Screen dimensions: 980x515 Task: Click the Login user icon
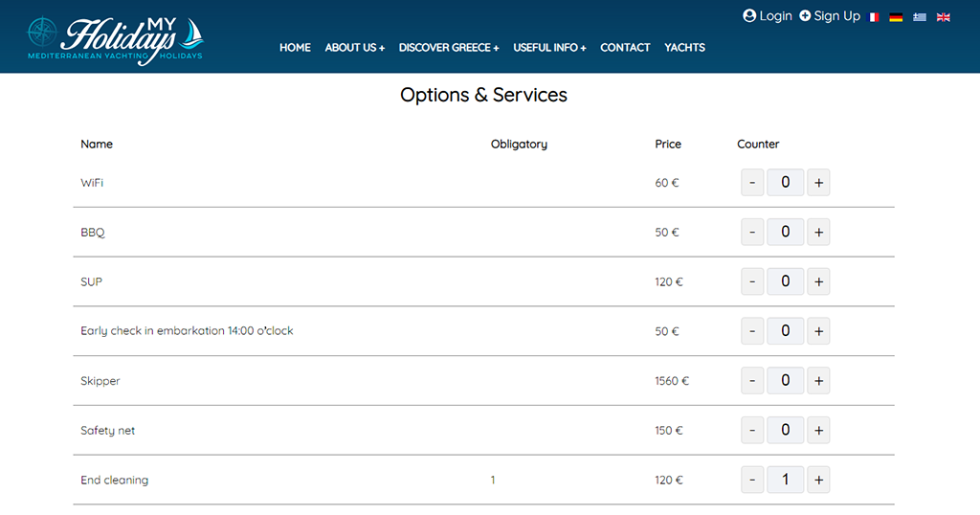748,16
